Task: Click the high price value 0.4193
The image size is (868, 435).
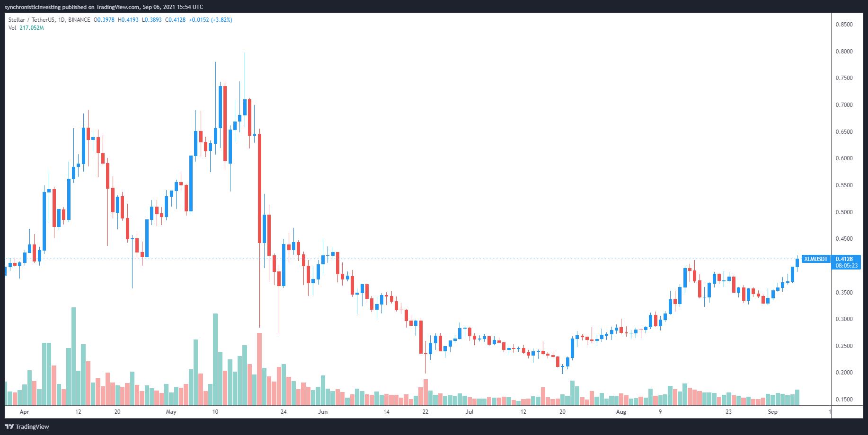Action: tap(128, 20)
